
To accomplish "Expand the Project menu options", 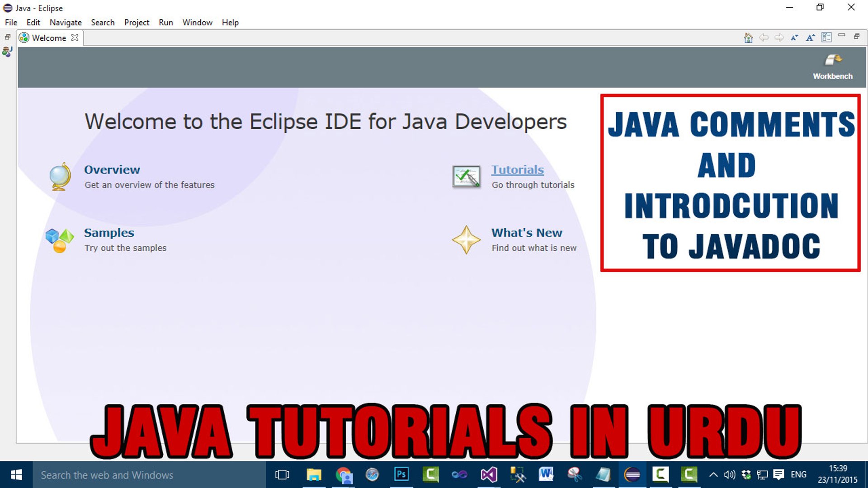I will click(x=136, y=22).
